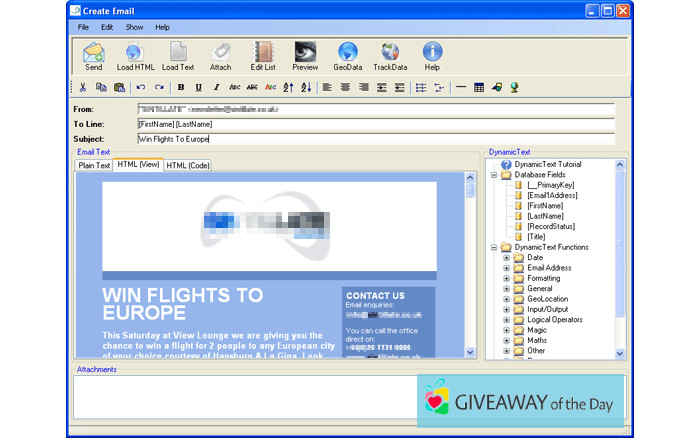Collapse the Database Fields tree node
Viewport: 700px width, 438px height.
494,174
